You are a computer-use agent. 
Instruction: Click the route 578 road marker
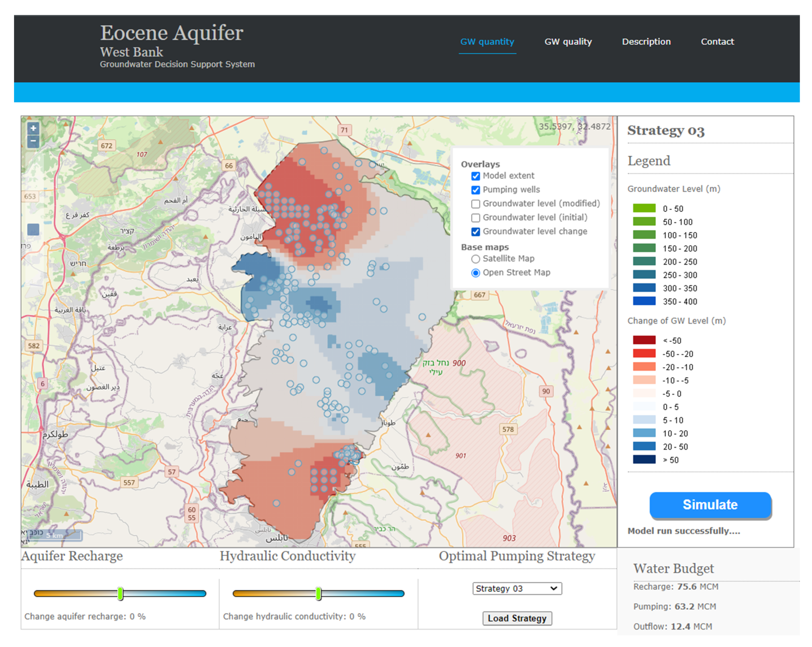(508, 429)
